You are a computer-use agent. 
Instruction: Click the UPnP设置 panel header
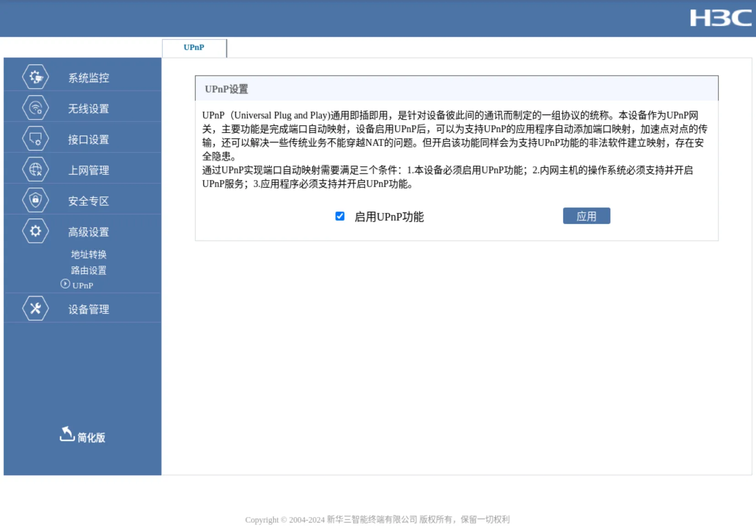[456, 89]
